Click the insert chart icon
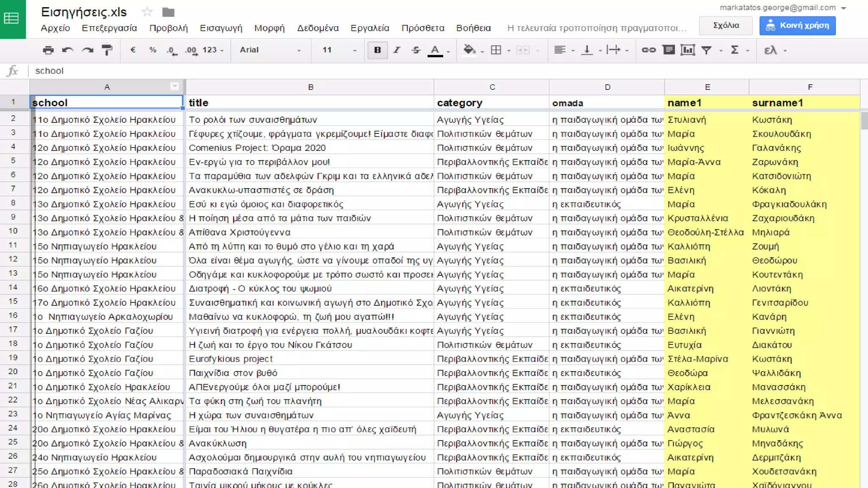This screenshot has height=488, width=868. click(x=687, y=50)
